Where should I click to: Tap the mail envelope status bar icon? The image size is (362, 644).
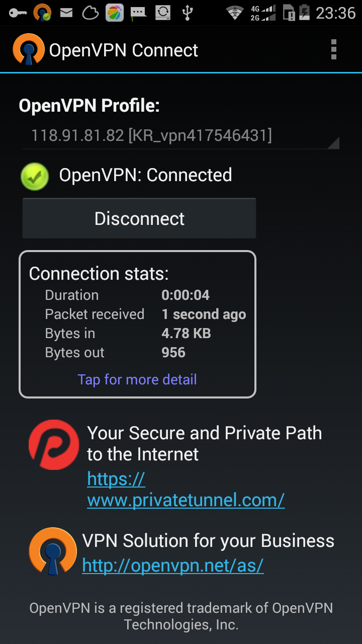(66, 13)
